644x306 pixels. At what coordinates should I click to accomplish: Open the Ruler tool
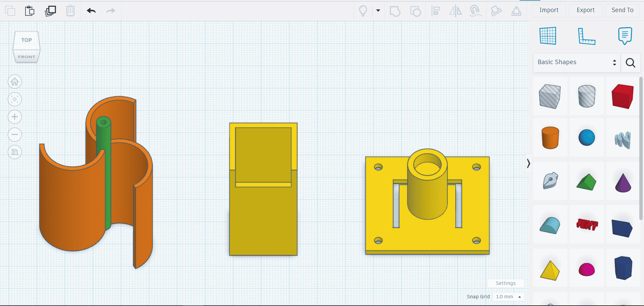pyautogui.click(x=586, y=36)
